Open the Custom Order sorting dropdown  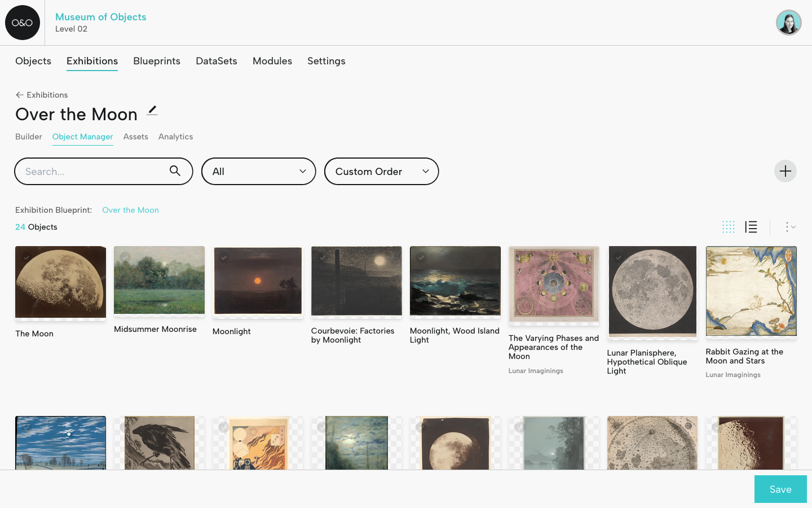tap(381, 171)
